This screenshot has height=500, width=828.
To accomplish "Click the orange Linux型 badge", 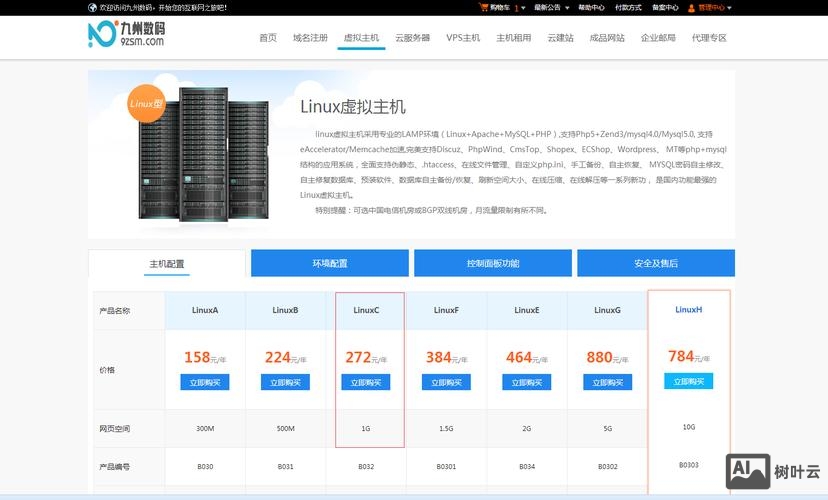I will tap(146, 103).
